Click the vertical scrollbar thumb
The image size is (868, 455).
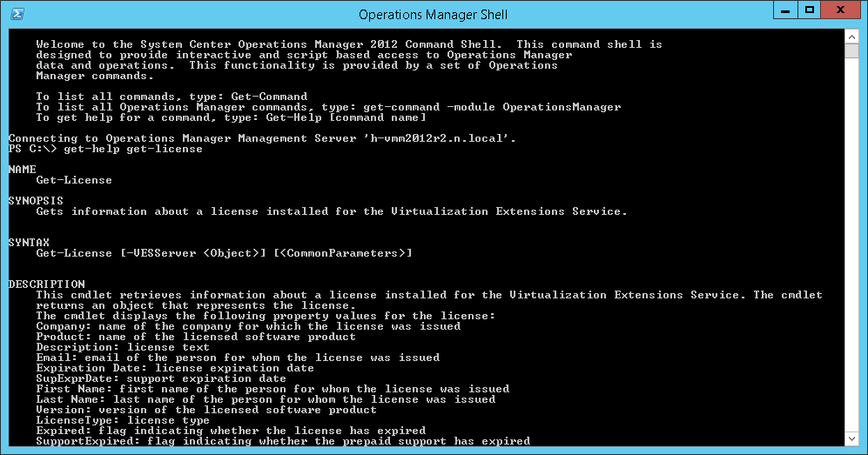point(852,50)
